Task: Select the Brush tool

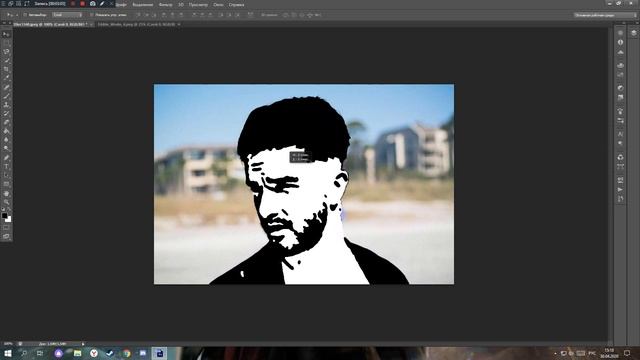Action: [x=6, y=96]
